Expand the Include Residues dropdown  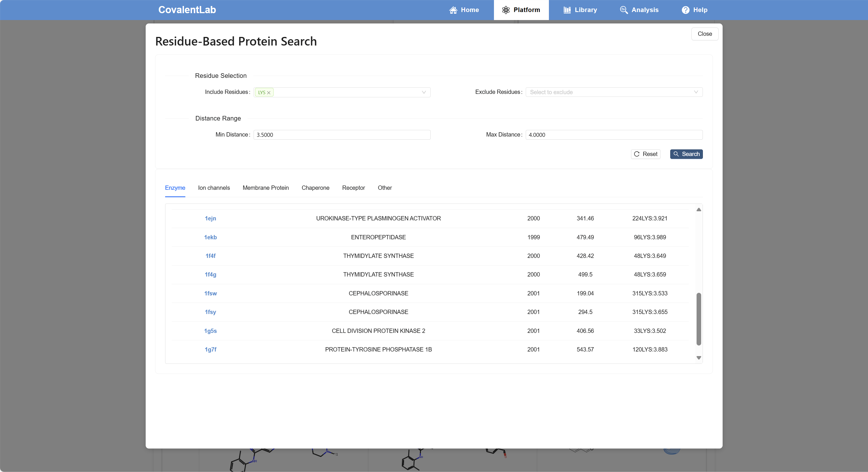click(424, 92)
